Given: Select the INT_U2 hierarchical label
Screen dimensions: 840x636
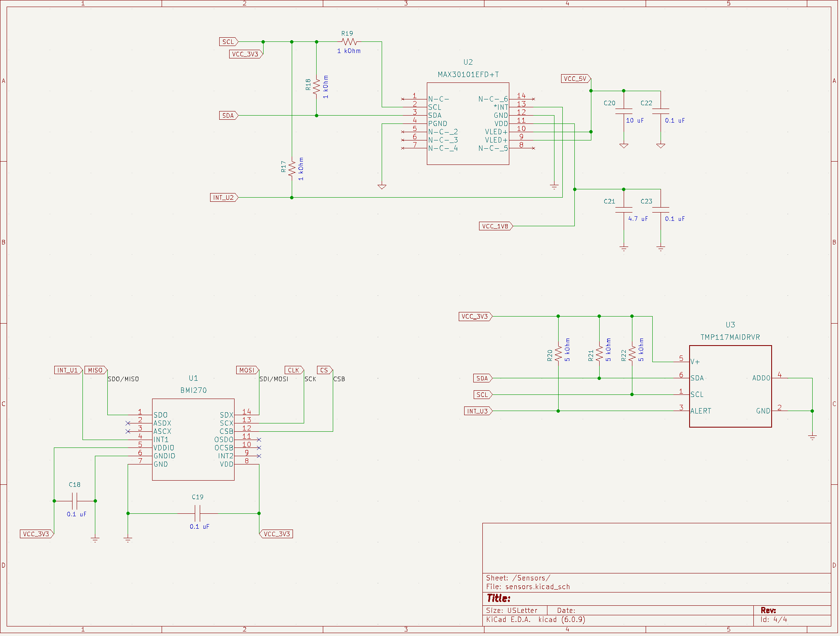Looking at the screenshot, I should coord(224,197).
